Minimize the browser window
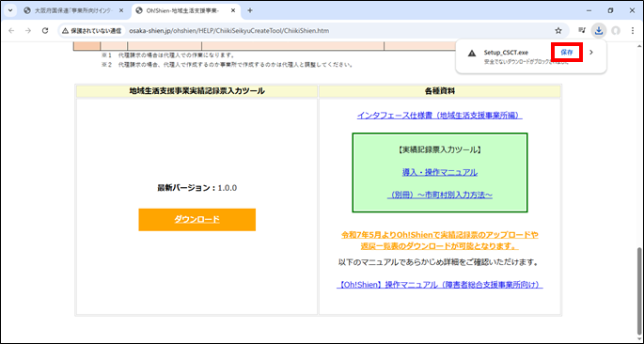Viewport: 644px width, 344px height. (x=589, y=10)
